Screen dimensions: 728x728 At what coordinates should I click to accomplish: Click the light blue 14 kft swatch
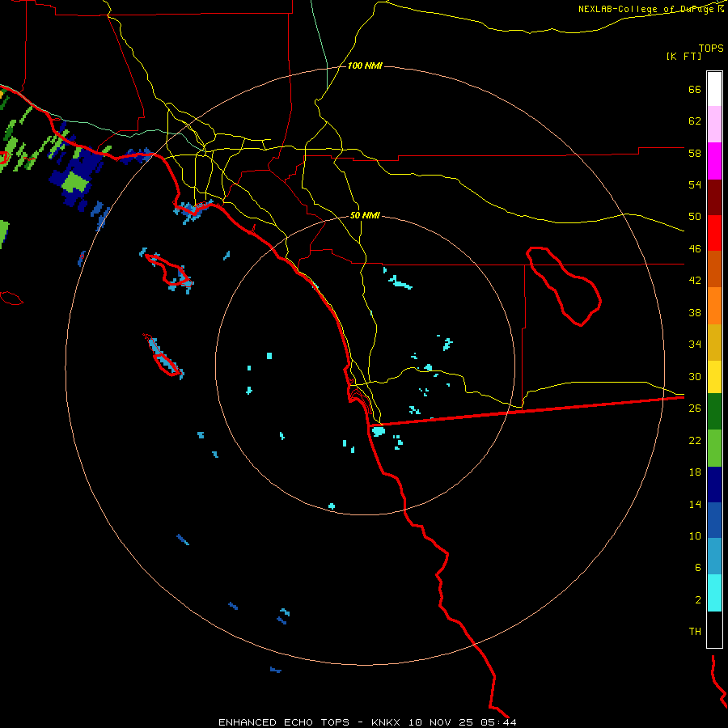pos(714,556)
